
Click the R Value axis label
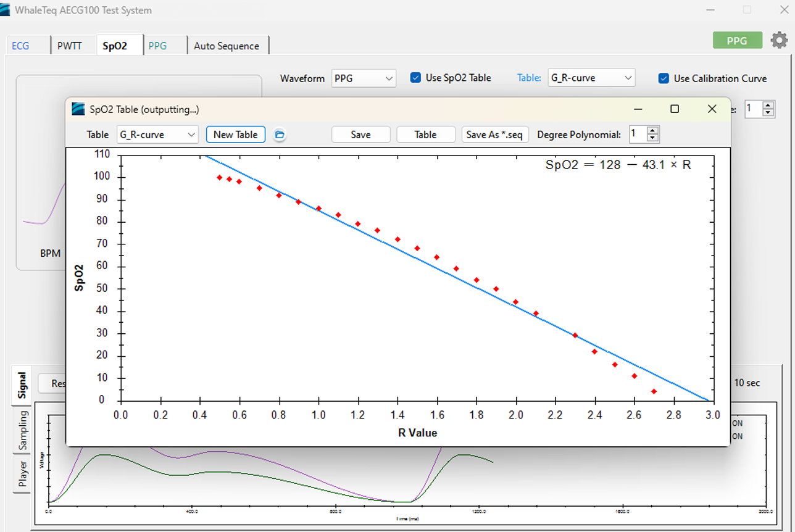[x=417, y=433]
